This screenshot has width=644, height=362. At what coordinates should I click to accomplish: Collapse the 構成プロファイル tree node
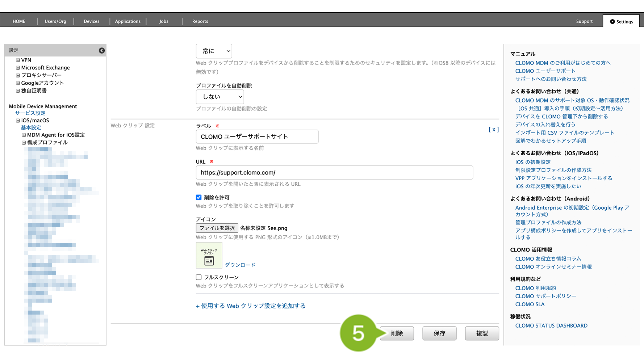click(24, 143)
